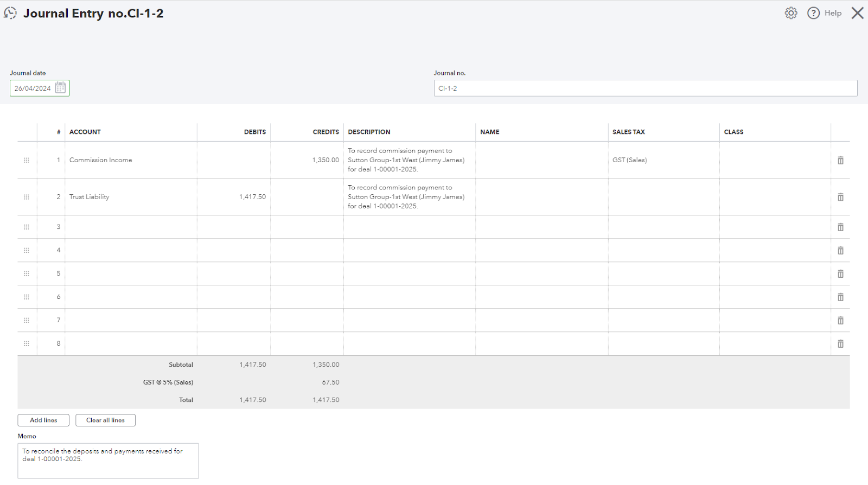Screen dimensions: 868x485
Task: Click the Help question mark icon
Action: 813,13
